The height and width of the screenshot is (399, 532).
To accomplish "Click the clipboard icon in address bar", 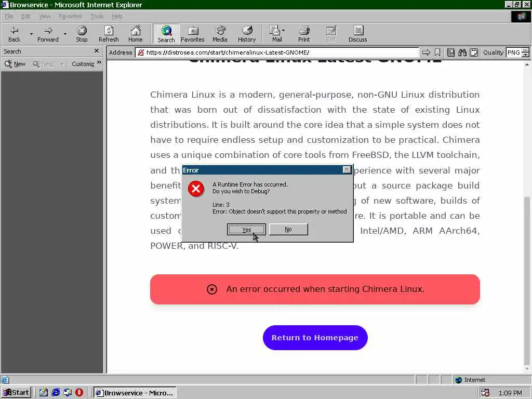I will tap(474, 52).
